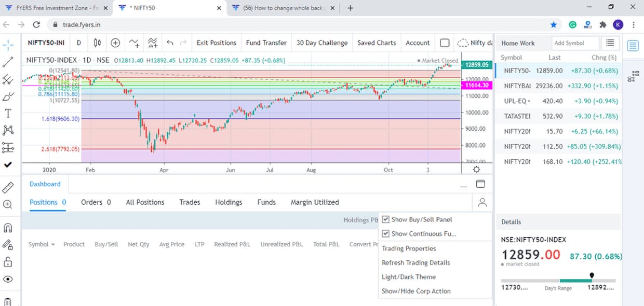Open the Home Work watchlist selector
This screenshot has height=306, width=644.
coord(518,43)
